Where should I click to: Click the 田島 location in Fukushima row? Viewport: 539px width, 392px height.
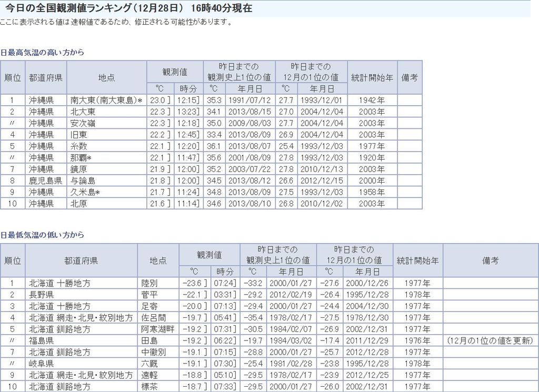tap(149, 341)
